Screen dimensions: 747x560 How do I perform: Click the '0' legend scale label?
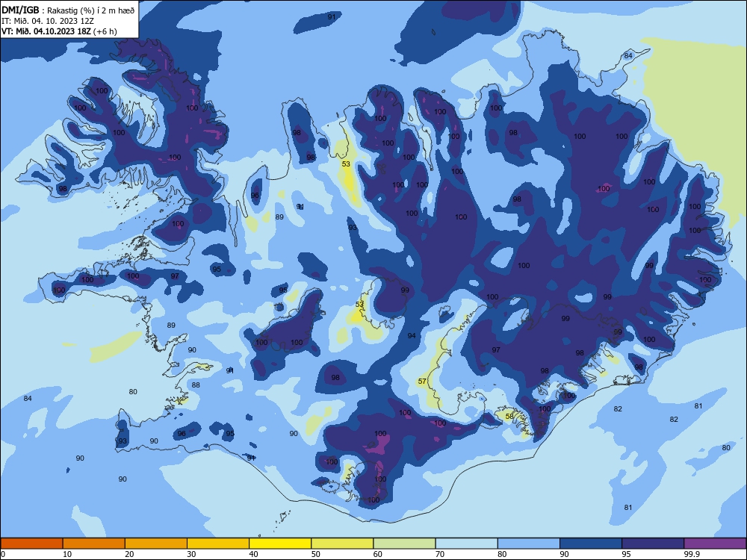[x=3, y=554]
